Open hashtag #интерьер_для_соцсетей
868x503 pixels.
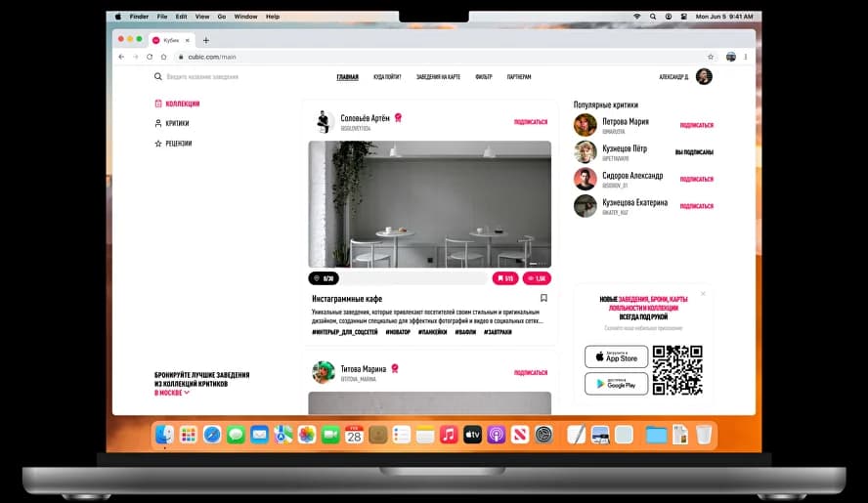point(344,332)
